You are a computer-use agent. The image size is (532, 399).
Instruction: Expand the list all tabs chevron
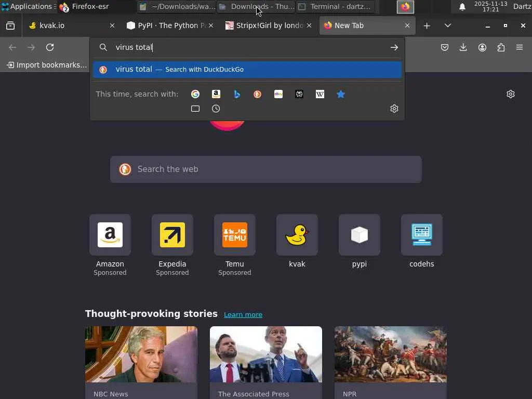[447, 26]
